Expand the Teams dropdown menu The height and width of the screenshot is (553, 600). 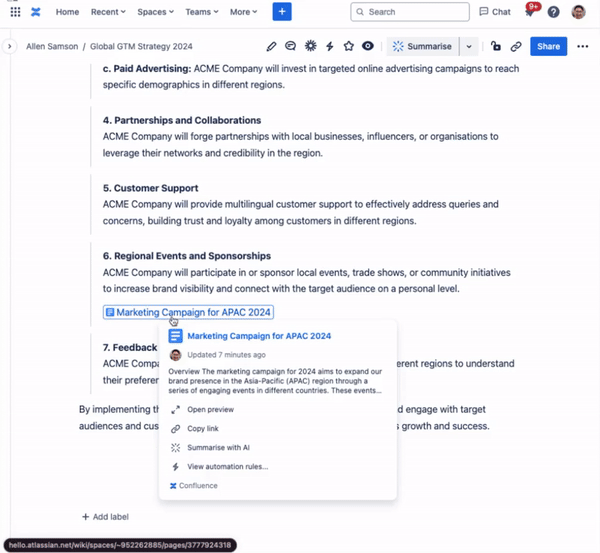pos(202,12)
